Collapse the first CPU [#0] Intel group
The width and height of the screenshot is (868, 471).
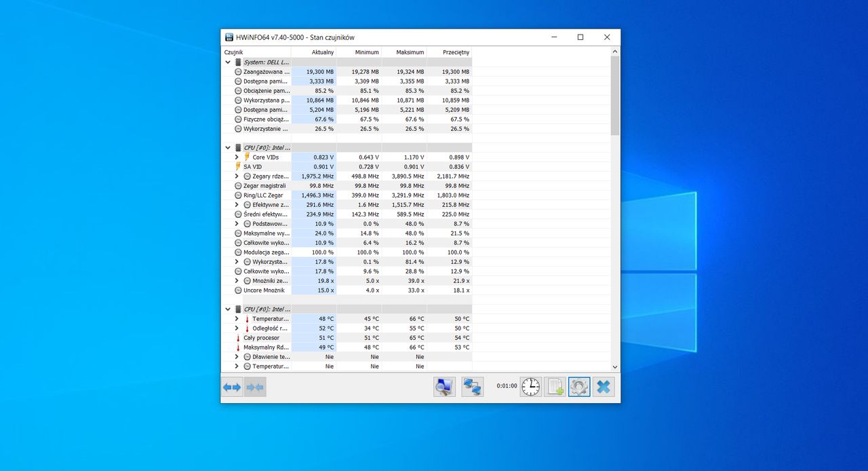228,147
